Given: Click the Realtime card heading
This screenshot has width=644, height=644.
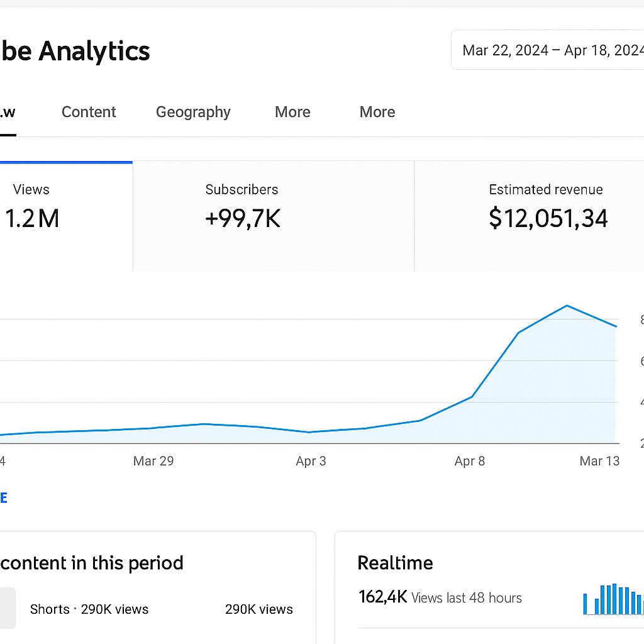Looking at the screenshot, I should (x=396, y=563).
